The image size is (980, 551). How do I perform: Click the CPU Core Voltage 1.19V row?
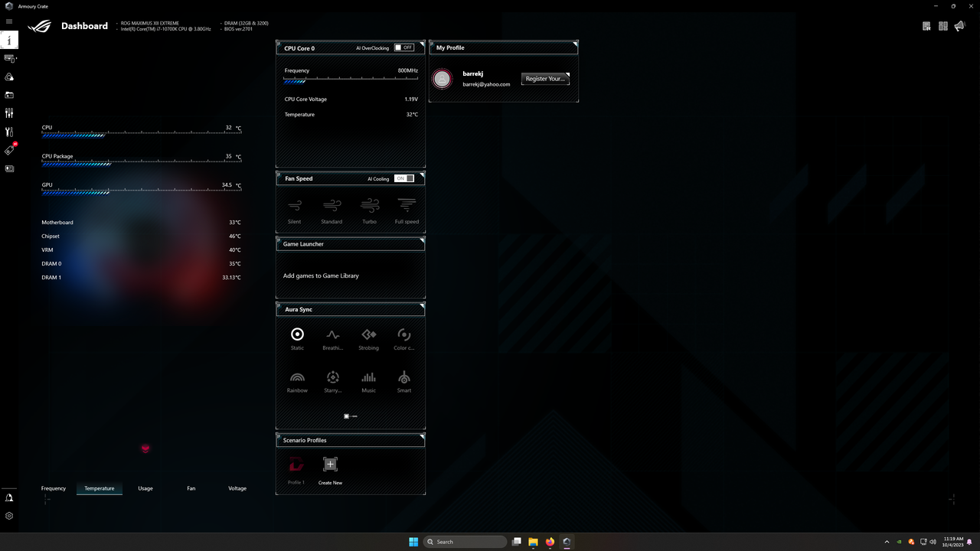pos(351,99)
